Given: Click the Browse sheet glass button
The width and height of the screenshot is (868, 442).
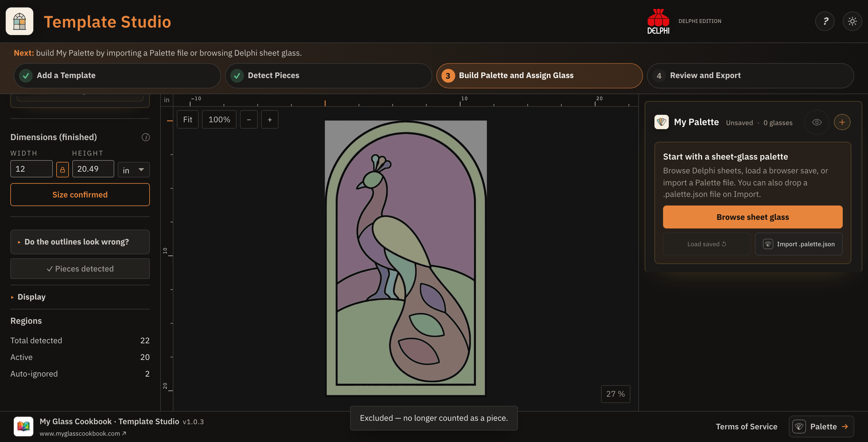Looking at the screenshot, I should [752, 217].
